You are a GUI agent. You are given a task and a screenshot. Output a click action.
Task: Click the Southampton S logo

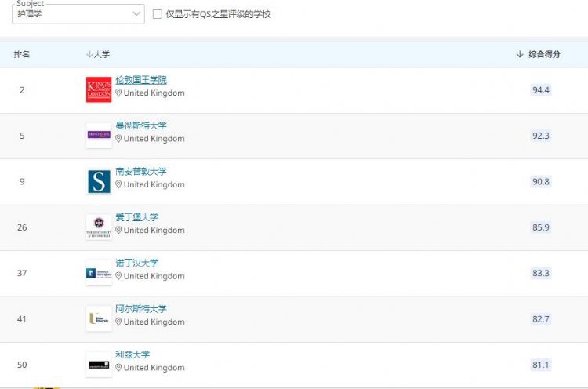tap(99, 181)
